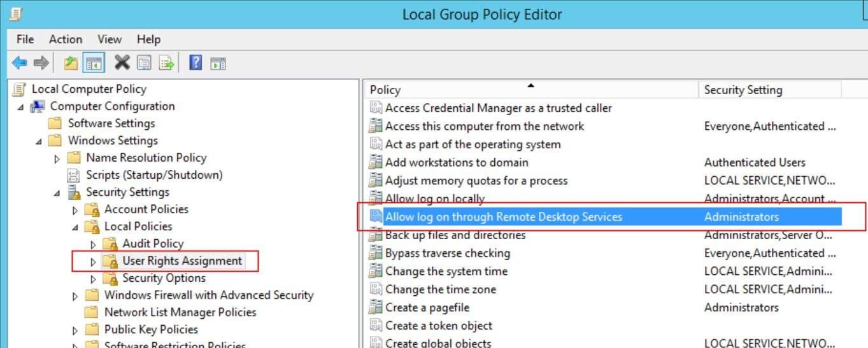Click the Local Computer Policy scroll icon

(x=20, y=89)
